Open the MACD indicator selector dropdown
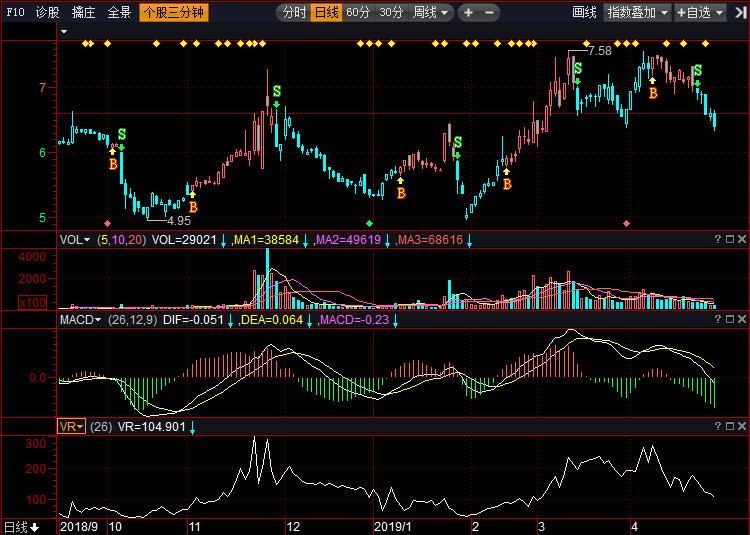The height and width of the screenshot is (535, 750). [80, 320]
